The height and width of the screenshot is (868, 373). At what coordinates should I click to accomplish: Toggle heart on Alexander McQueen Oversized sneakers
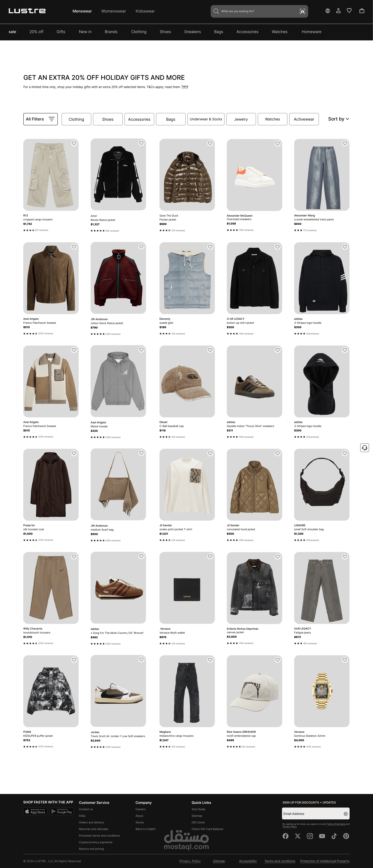(277, 143)
